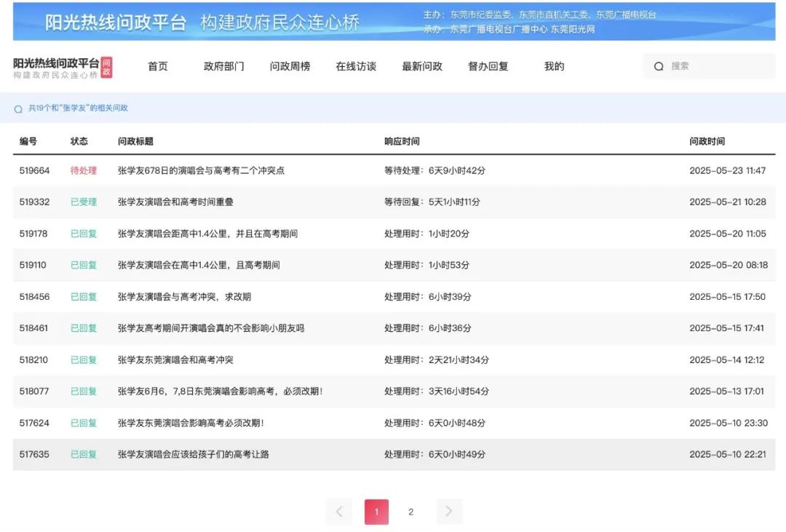The width and height of the screenshot is (786, 532).
Task: Click the previous page arrow
Action: (338, 511)
